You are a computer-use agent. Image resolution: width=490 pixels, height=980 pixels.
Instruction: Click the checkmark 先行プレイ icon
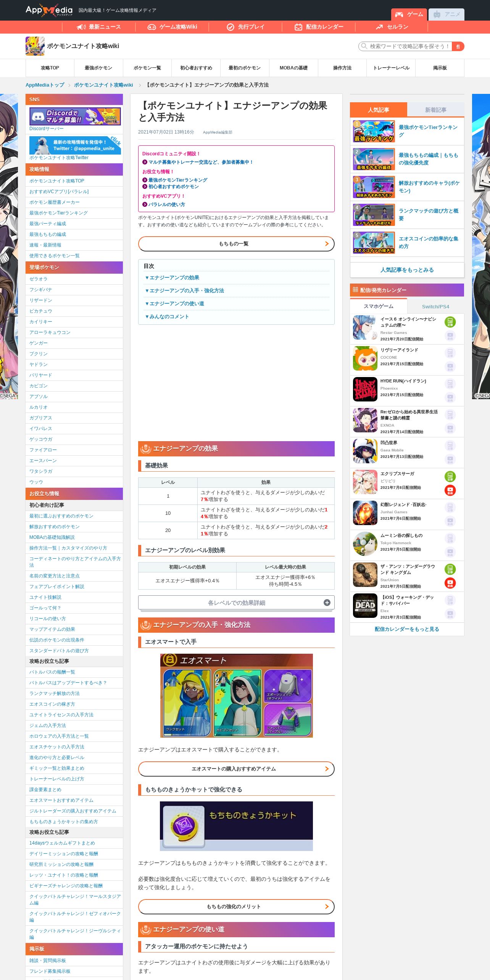coord(230,27)
